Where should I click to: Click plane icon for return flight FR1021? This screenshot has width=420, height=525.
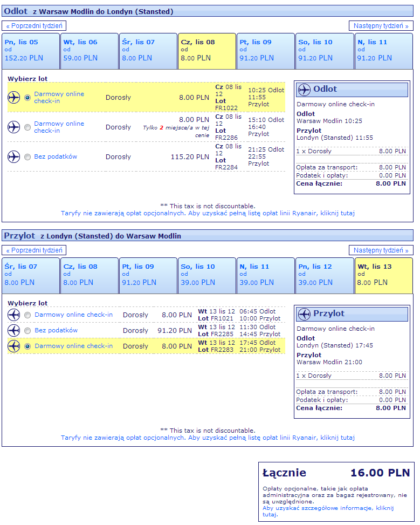click(x=13, y=315)
